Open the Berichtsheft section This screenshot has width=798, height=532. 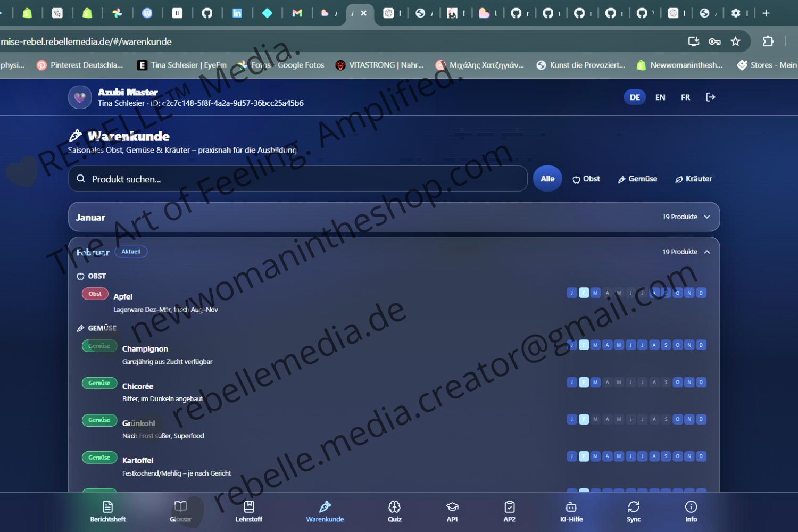107,511
